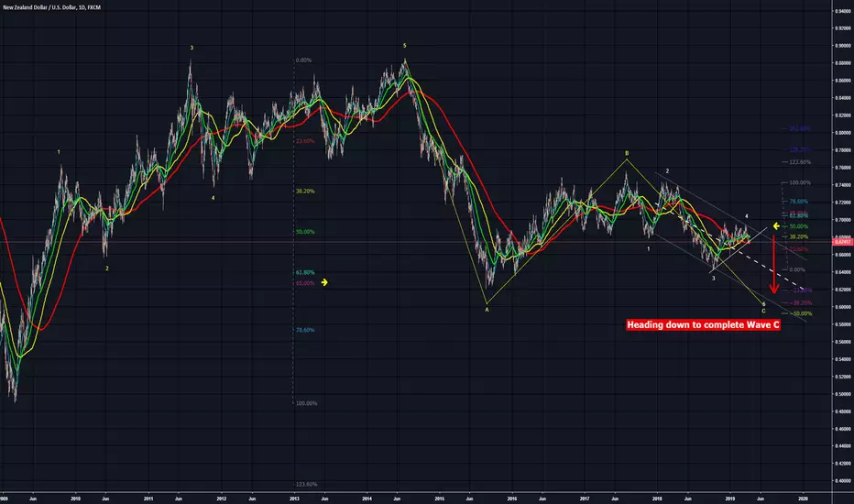854x504 pixels.
Task: Click the New Zealand Dollar / U.S. Dollar chart title
Action: tap(51, 7)
